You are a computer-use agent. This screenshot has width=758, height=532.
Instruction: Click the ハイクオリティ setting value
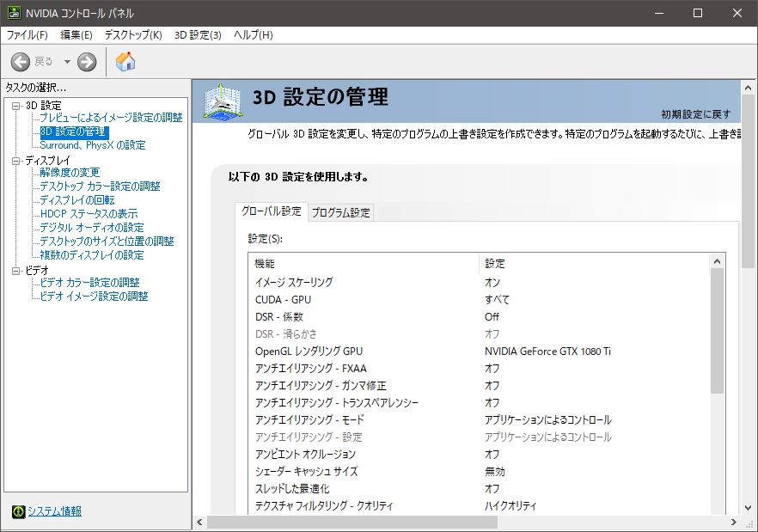point(510,506)
